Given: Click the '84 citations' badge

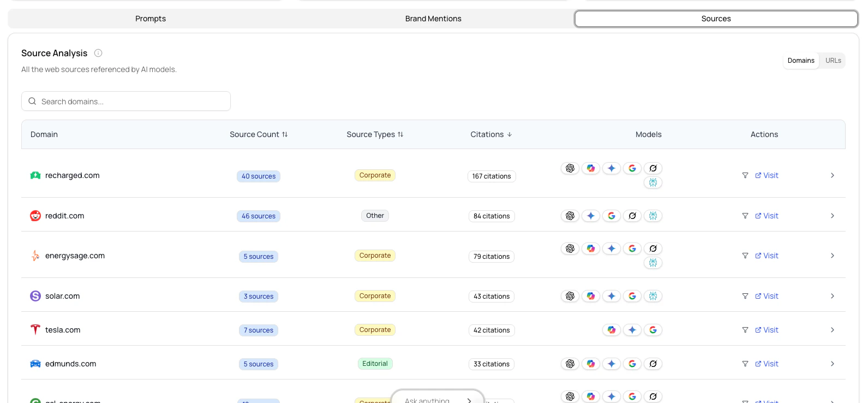Looking at the screenshot, I should 492,216.
